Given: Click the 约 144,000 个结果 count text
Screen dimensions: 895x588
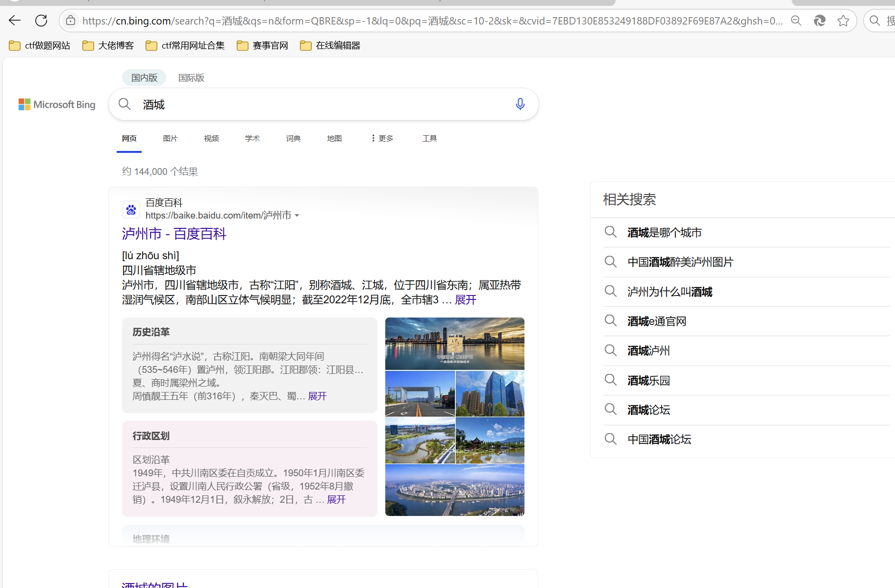Looking at the screenshot, I should click(x=160, y=171).
